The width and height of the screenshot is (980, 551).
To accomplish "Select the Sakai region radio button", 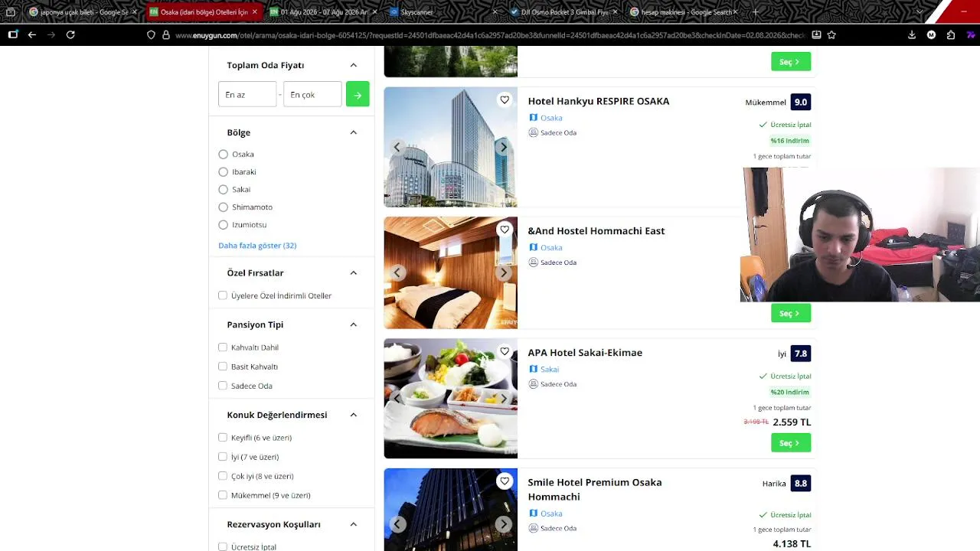I will [224, 189].
